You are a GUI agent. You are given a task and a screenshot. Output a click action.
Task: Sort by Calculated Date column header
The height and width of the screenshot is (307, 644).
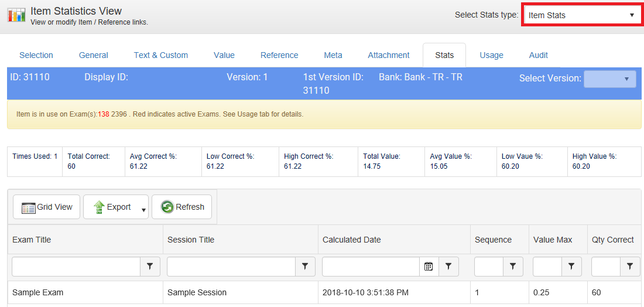point(352,240)
